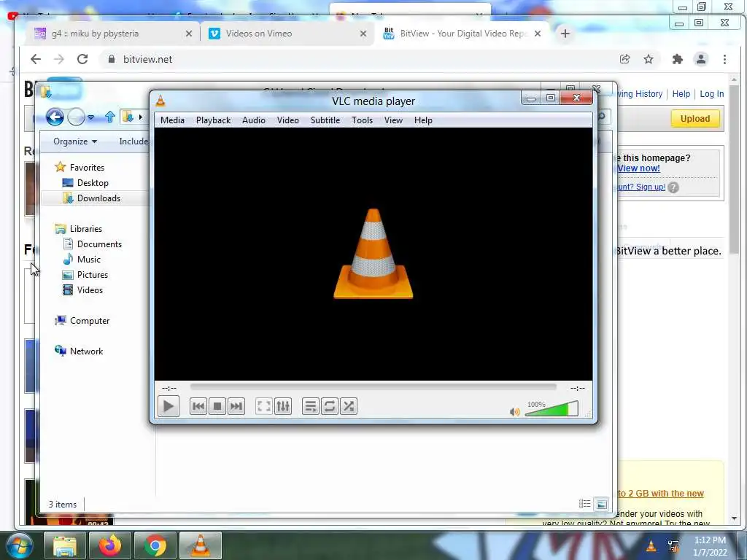Open Documents library in sidebar
Image resolution: width=747 pixels, height=560 pixels.
pos(93,244)
